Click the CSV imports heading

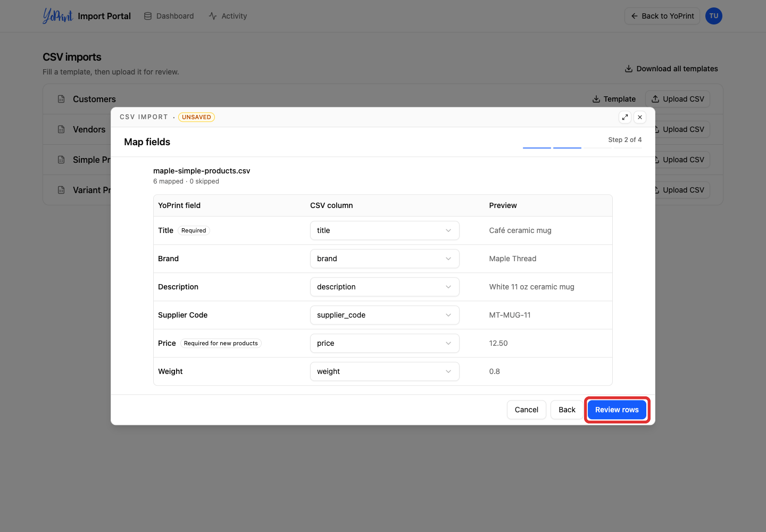[72, 57]
